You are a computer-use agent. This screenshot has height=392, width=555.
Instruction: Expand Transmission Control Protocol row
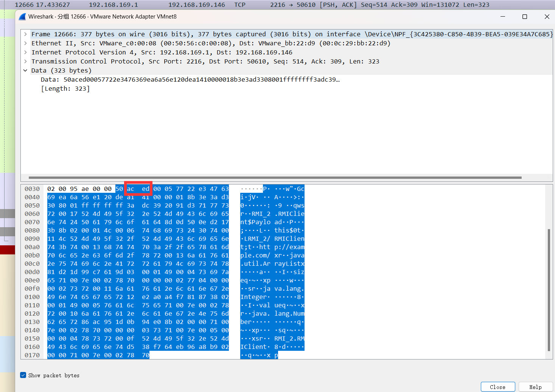coord(25,61)
